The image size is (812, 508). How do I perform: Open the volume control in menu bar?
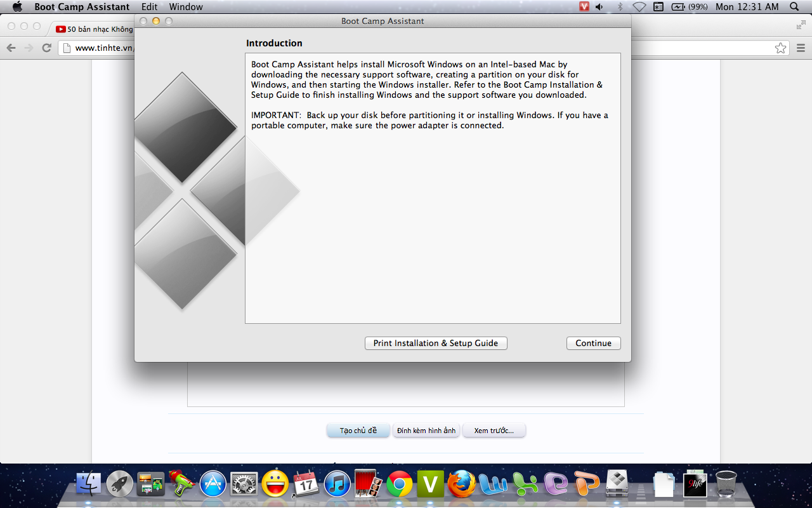coord(599,7)
